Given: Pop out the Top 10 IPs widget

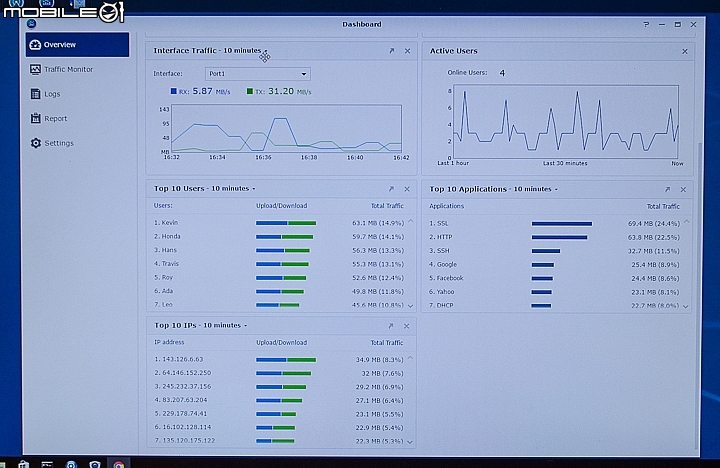Looking at the screenshot, I should [x=391, y=326].
